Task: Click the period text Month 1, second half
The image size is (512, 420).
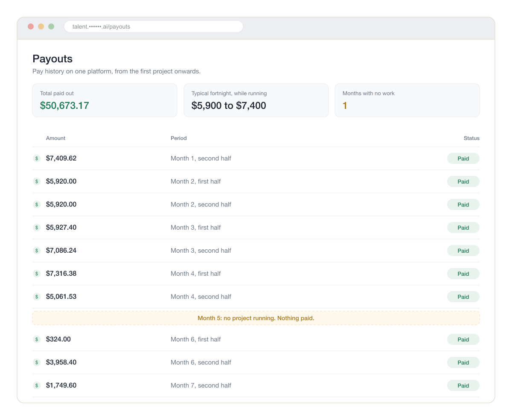Action: click(201, 158)
